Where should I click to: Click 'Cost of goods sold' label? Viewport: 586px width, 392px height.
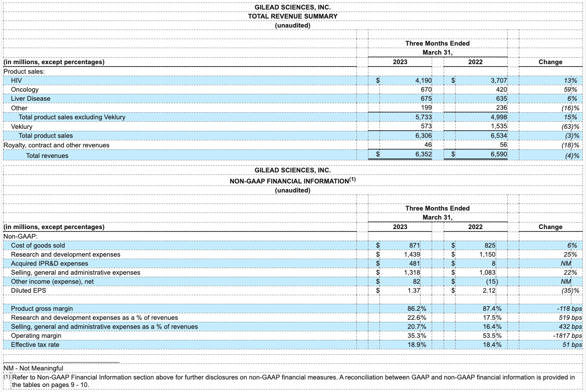tap(38, 246)
